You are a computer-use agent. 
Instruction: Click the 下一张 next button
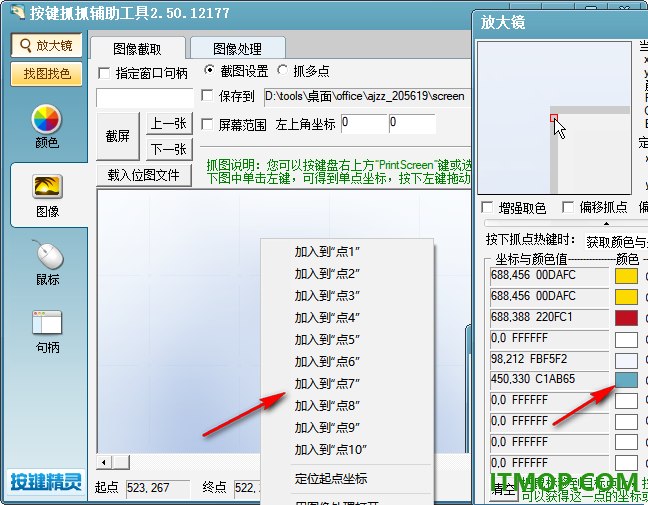(169, 149)
